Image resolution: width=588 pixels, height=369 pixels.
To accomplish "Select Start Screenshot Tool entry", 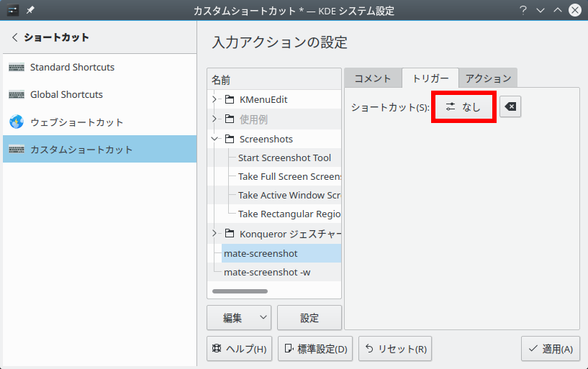I will tap(284, 158).
